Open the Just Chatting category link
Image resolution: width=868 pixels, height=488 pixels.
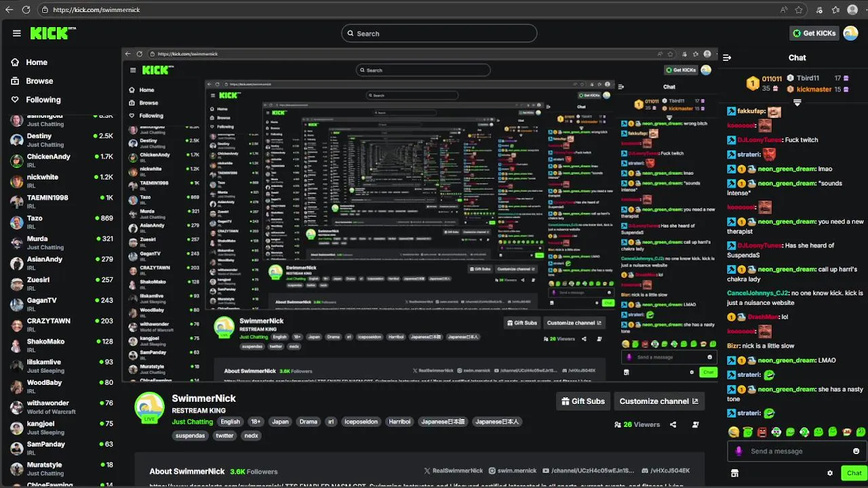pos(193,422)
